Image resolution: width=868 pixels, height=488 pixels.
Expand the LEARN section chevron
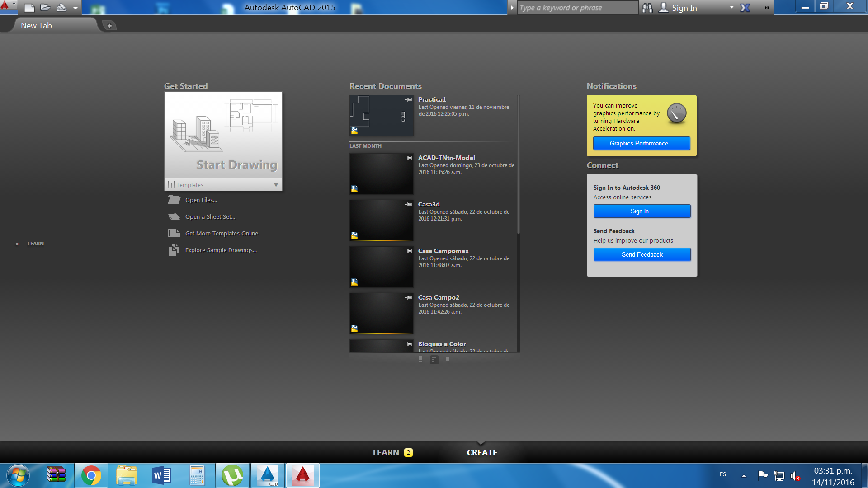(17, 243)
